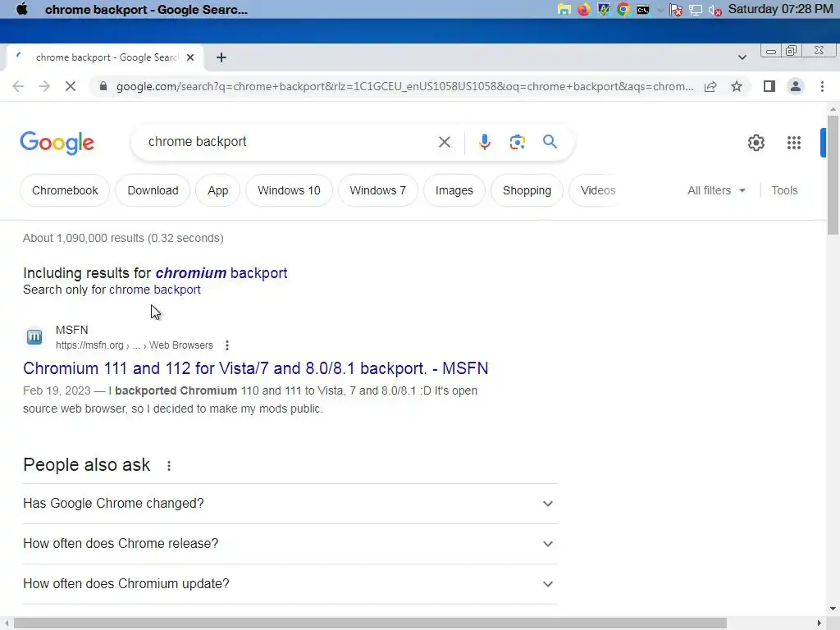Bookmark this tab with the star
Image resolution: width=840 pixels, height=630 pixels.
click(737, 86)
